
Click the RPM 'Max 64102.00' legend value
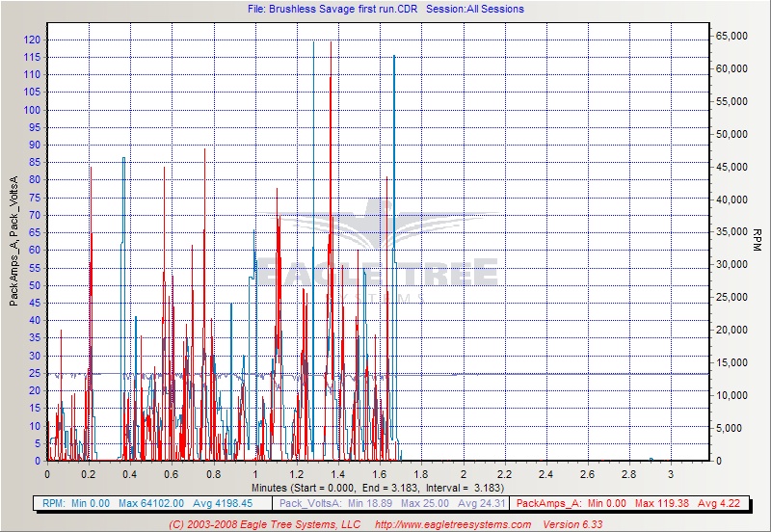pos(151,503)
